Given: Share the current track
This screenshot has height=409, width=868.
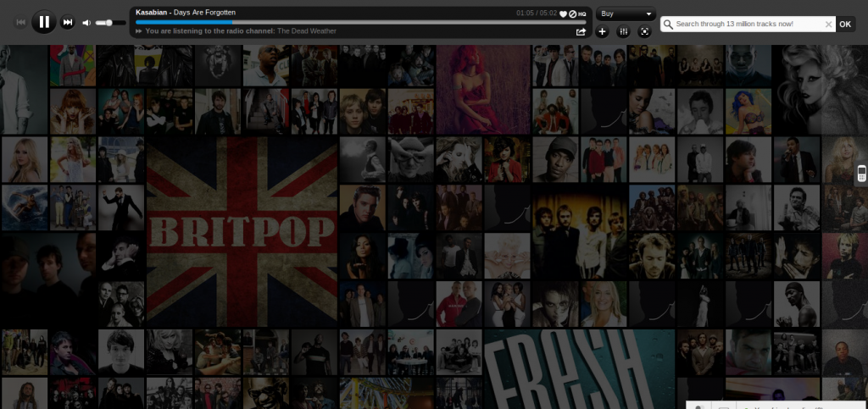Looking at the screenshot, I should [581, 32].
